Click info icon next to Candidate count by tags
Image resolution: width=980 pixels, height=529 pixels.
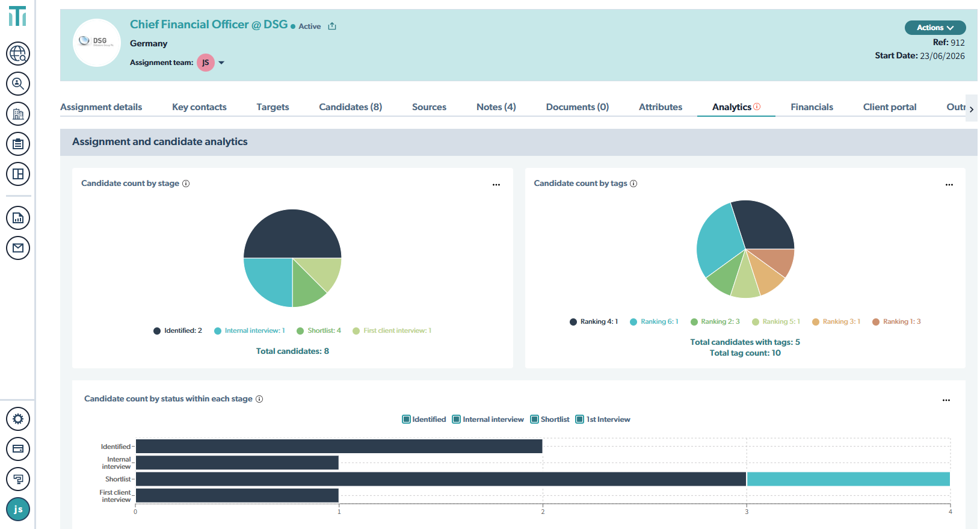point(633,184)
